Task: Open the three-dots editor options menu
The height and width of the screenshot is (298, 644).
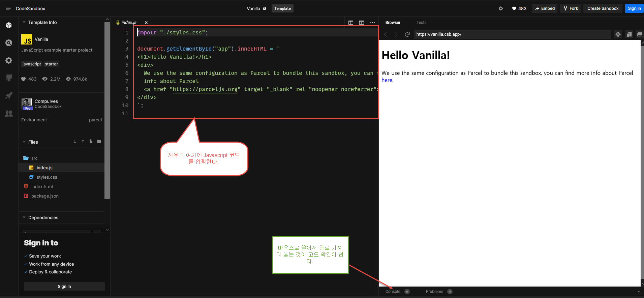Action: 372,23
